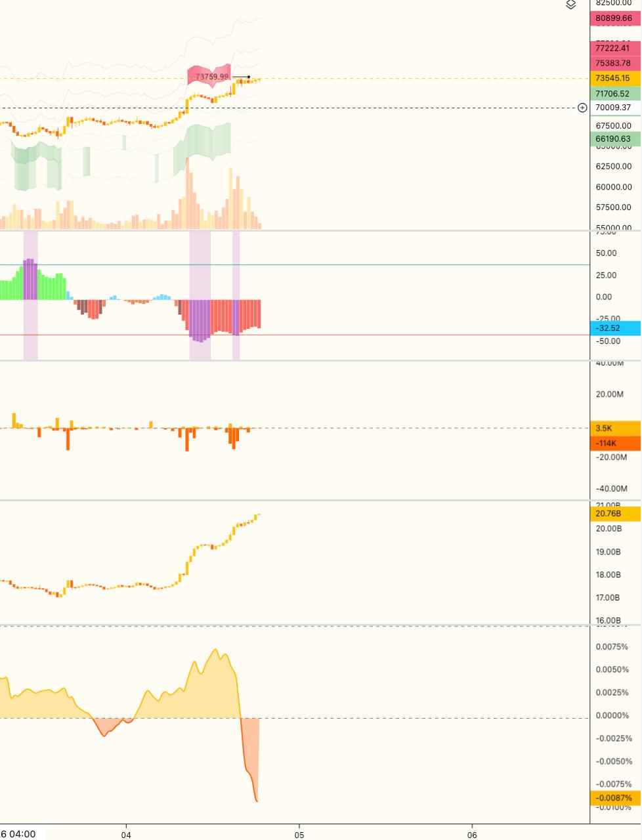Click the 05 date on time axis
Viewport: 642px width, 840px height.
299,835
